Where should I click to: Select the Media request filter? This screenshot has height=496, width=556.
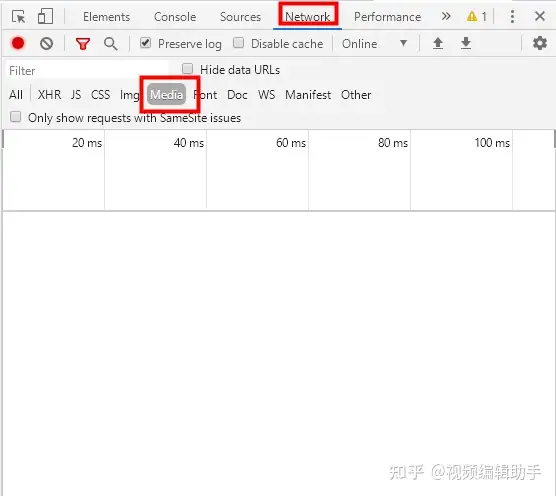pyautogui.click(x=166, y=94)
